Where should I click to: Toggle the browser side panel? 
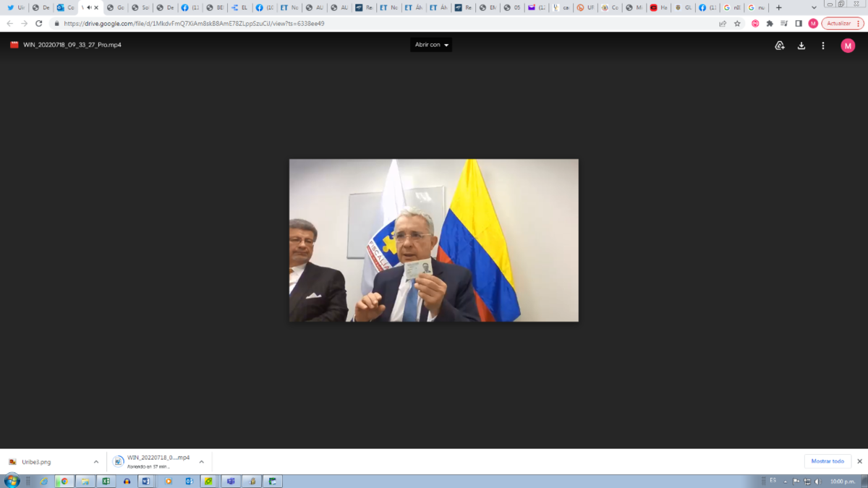799,23
